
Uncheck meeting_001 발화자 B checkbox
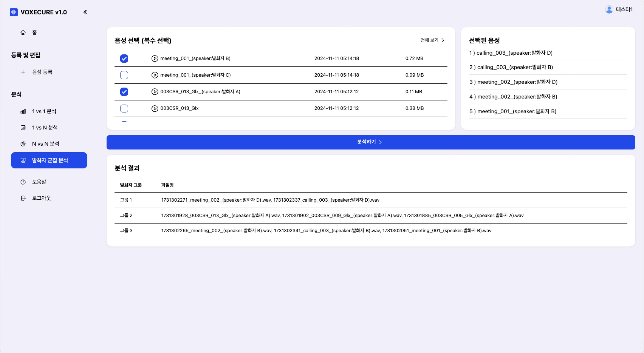(x=124, y=58)
